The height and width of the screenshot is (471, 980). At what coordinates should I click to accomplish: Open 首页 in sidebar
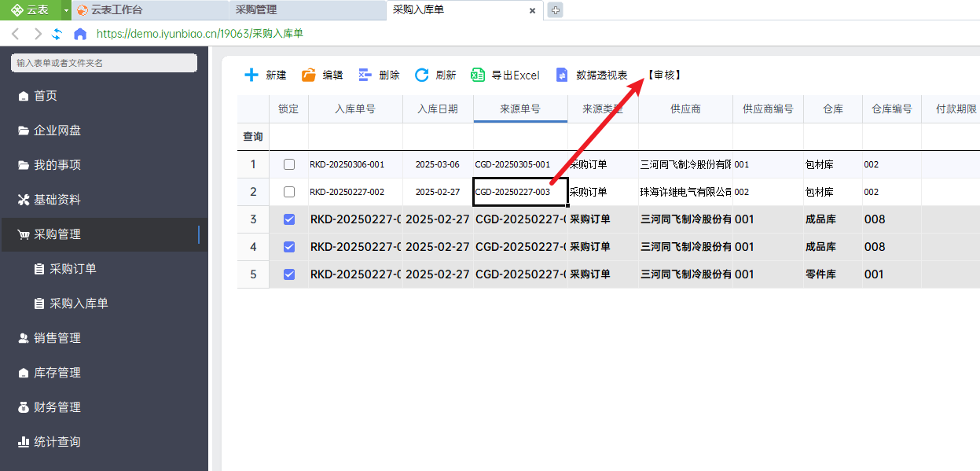(x=104, y=96)
